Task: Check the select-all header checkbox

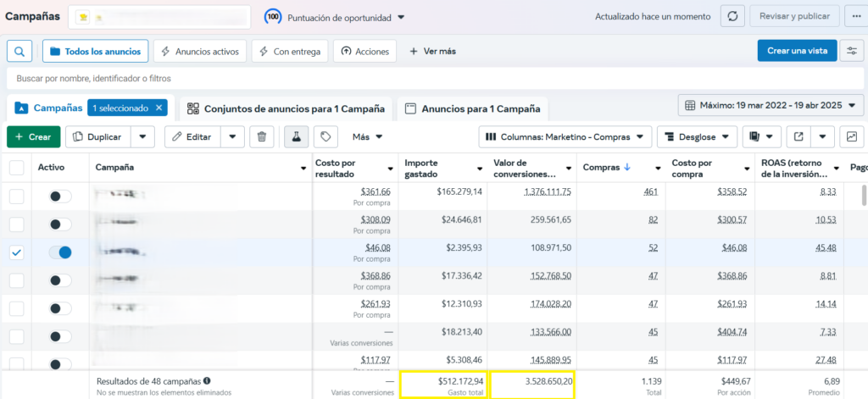Action: click(17, 168)
